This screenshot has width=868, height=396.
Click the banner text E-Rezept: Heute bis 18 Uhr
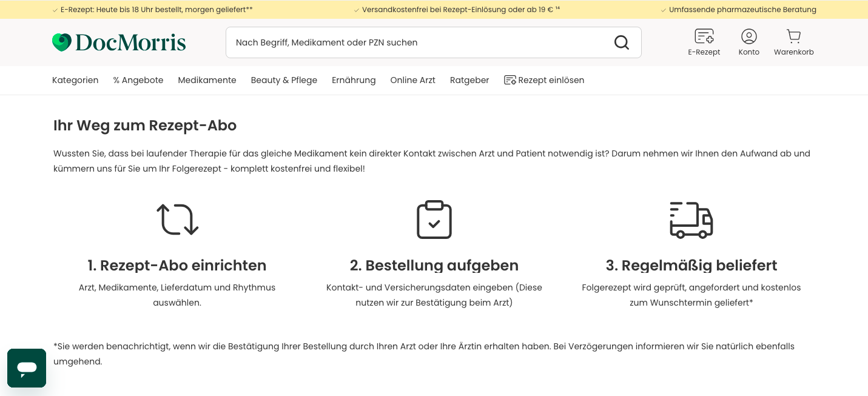(x=156, y=10)
